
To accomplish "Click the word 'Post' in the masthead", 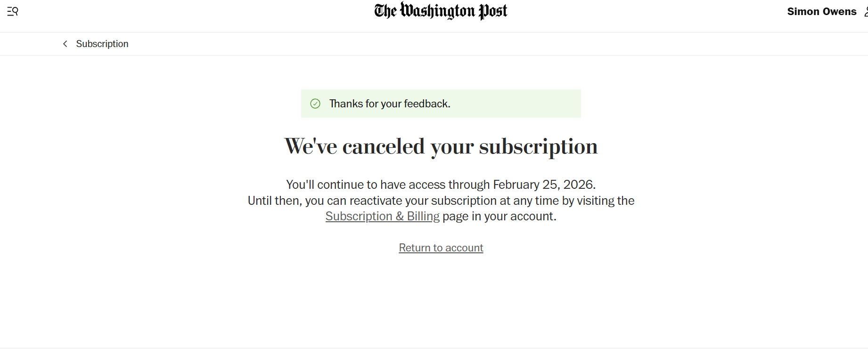I will tap(493, 11).
